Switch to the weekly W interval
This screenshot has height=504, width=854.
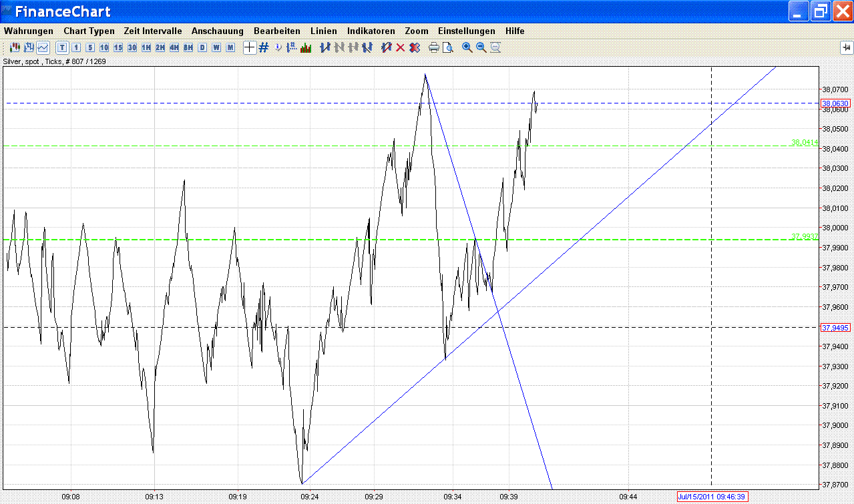(x=216, y=47)
